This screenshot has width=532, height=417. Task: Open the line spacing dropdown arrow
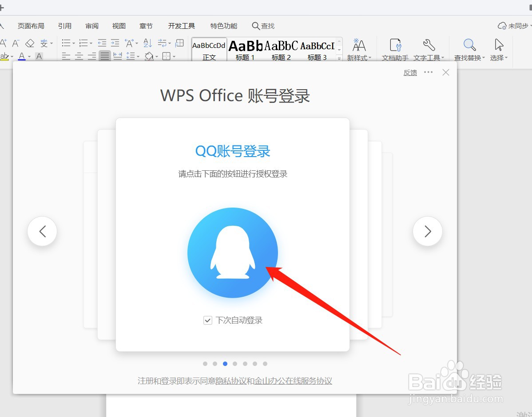coord(138,56)
